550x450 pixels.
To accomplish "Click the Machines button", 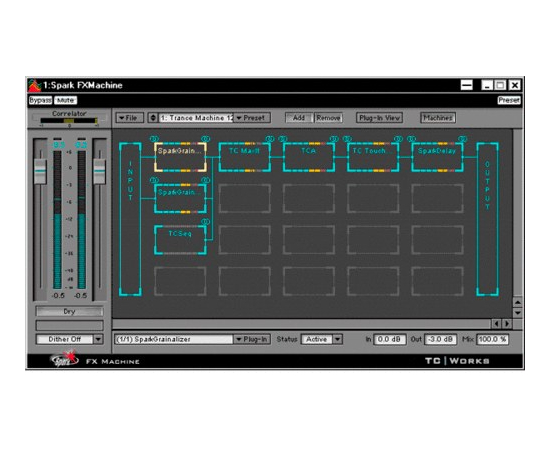I will tap(438, 118).
